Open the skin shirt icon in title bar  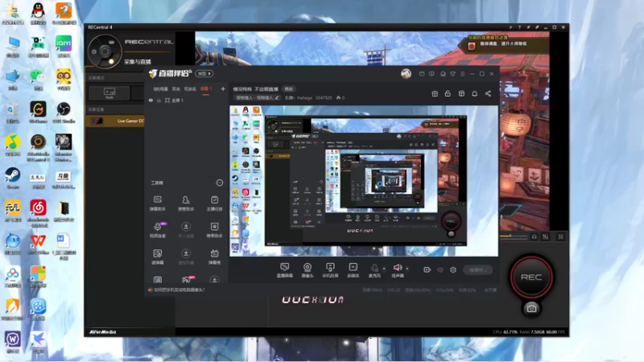point(453,74)
